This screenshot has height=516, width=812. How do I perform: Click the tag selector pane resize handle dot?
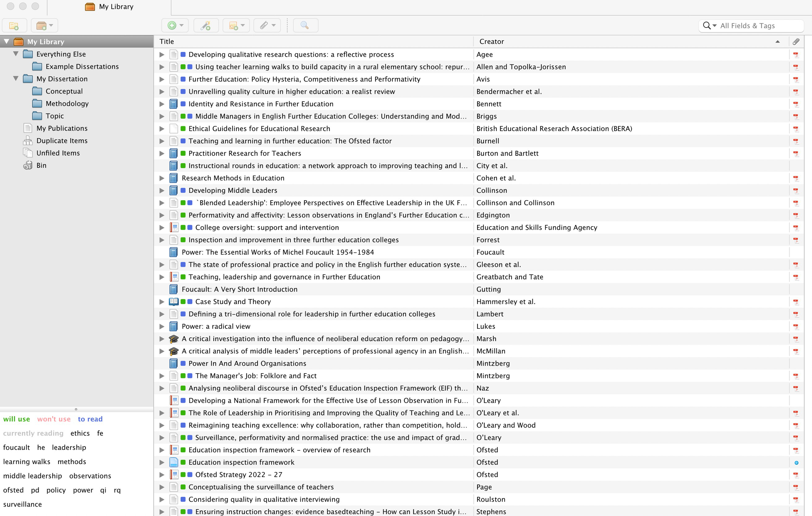[x=76, y=409]
